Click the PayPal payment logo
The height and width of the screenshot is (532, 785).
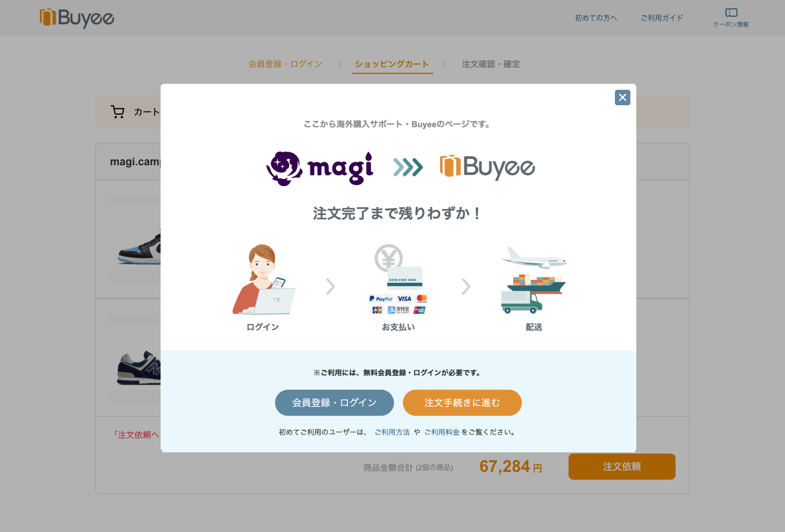381,298
